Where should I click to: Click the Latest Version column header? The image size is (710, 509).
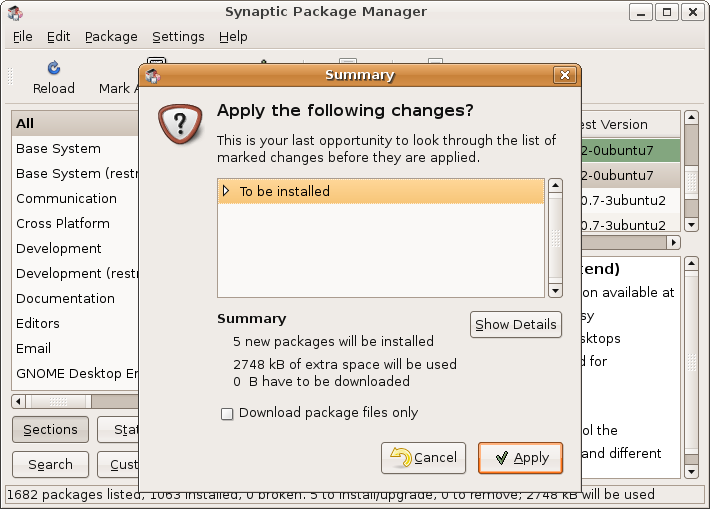click(631, 124)
